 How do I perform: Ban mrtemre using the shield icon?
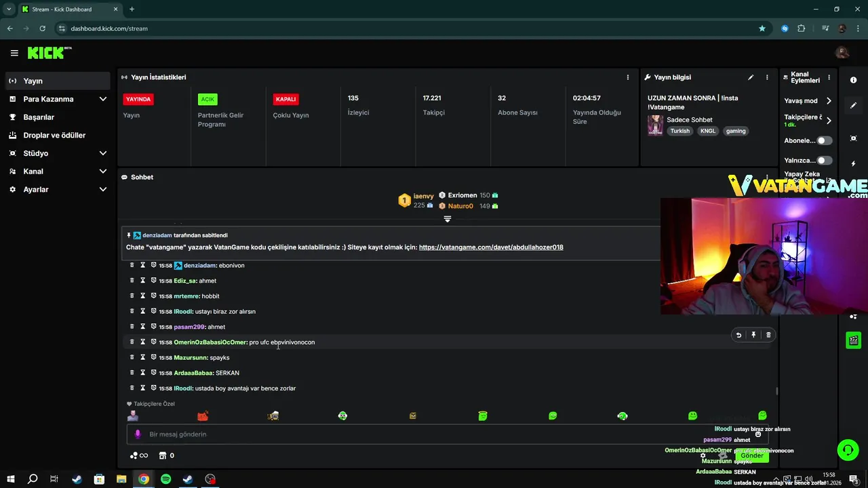[154, 296]
